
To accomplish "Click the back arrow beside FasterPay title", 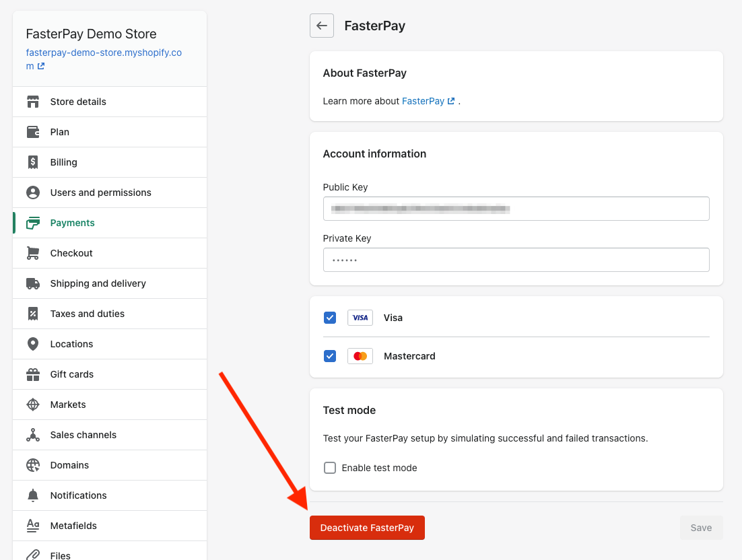I will pos(322,26).
